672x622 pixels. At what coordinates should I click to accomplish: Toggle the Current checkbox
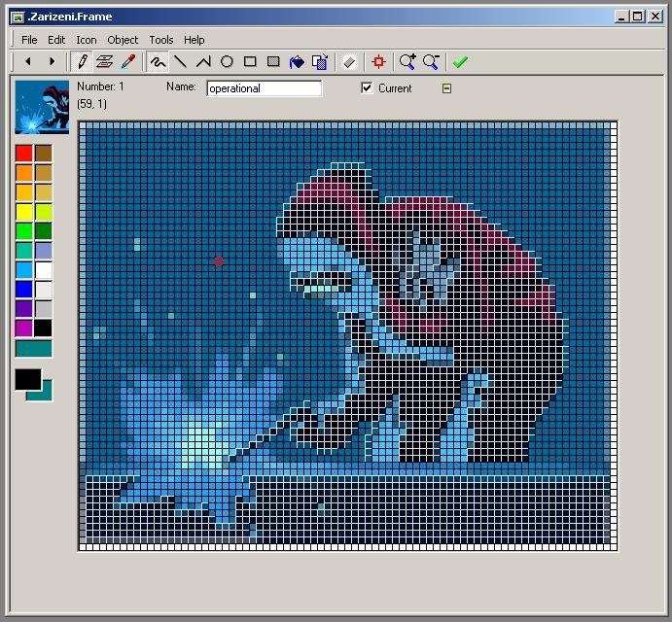coord(367,87)
